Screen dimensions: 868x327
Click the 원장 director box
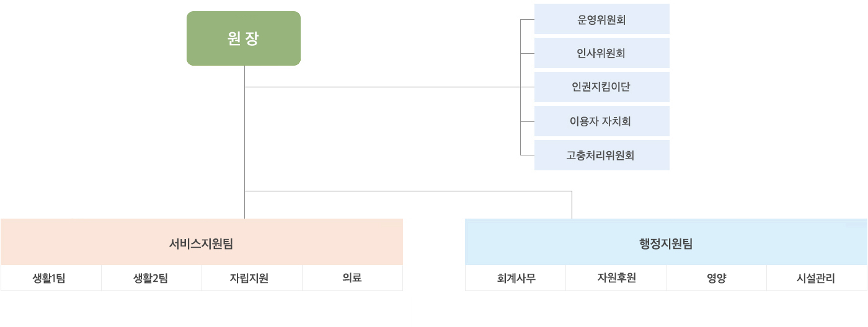(243, 38)
